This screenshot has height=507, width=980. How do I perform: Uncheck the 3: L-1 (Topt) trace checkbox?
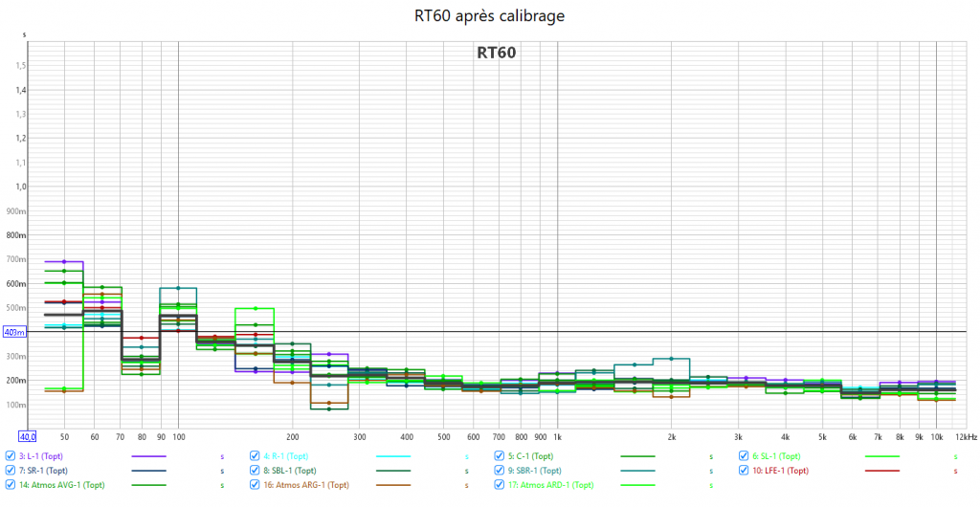pyautogui.click(x=11, y=456)
